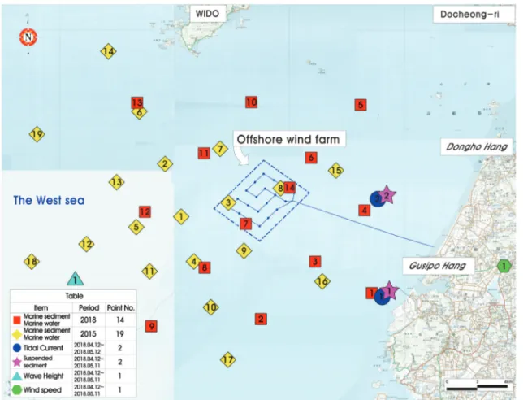532x400 pixels.
Task: Select the legend's yellow diamond symbol
Action: [x=17, y=334]
